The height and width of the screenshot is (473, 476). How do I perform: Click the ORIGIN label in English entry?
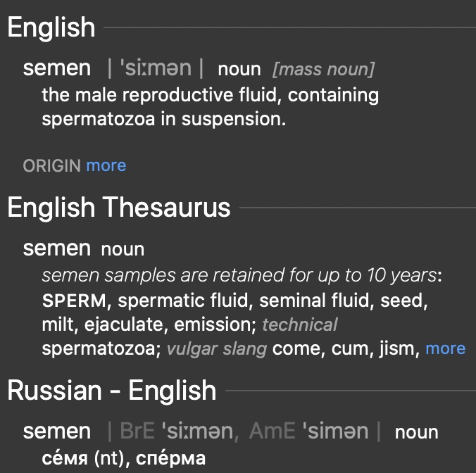pos(51,165)
